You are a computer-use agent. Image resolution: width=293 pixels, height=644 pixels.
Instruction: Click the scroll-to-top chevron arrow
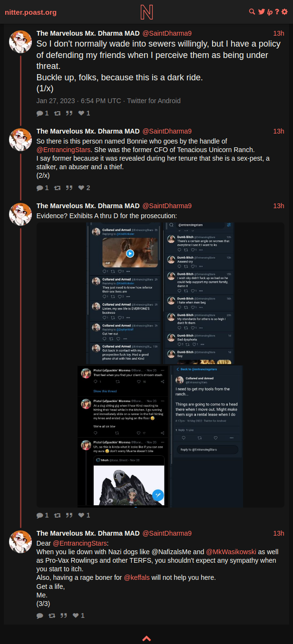point(146,638)
